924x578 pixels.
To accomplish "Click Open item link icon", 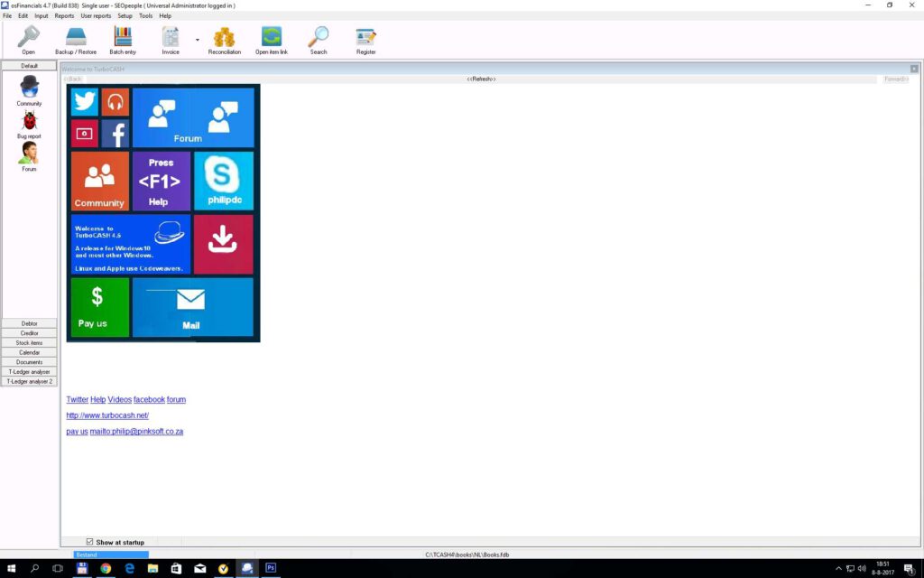I will point(271,40).
